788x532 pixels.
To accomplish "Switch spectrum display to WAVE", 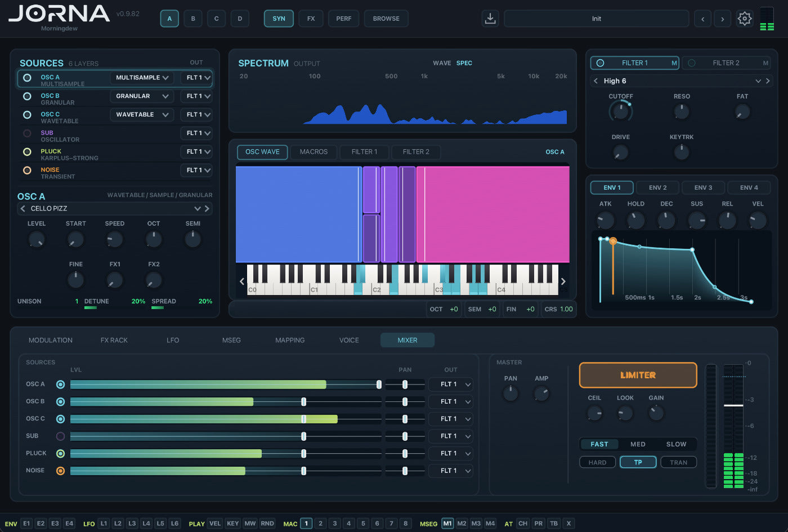I will click(x=442, y=63).
